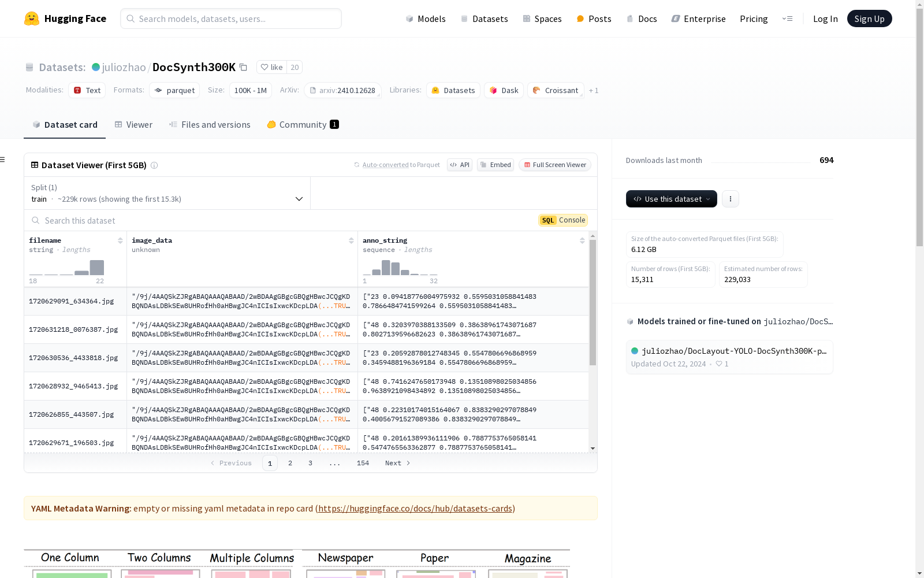The image size is (924, 578).
Task: Select row 1720626855_443507.jpg
Action: point(306,414)
